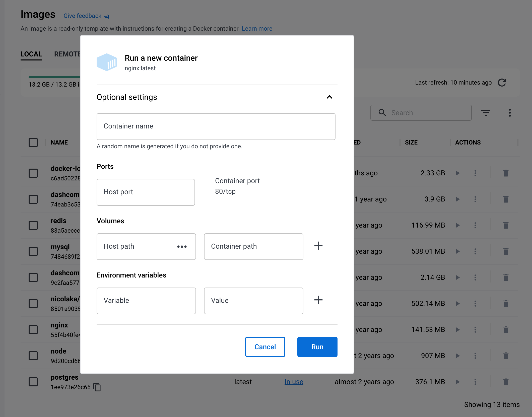Screen dimensions: 532x417
Task: Run the 907 MB node image
Action: point(457,356)
